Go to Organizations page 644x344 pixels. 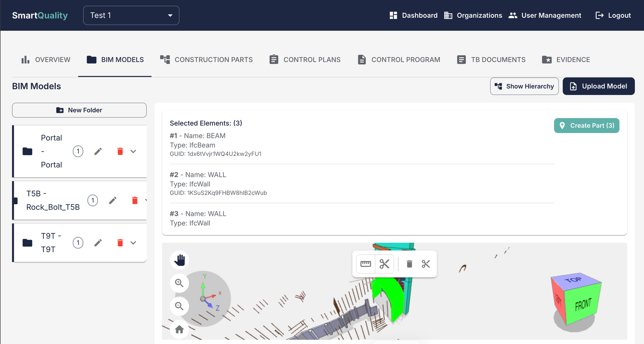[x=473, y=15]
